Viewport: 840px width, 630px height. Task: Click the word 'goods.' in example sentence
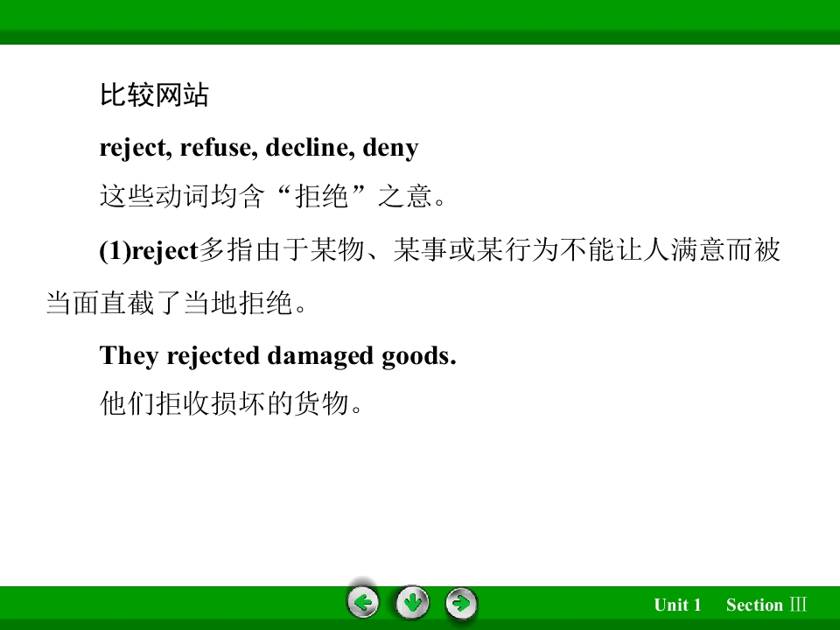pos(419,356)
